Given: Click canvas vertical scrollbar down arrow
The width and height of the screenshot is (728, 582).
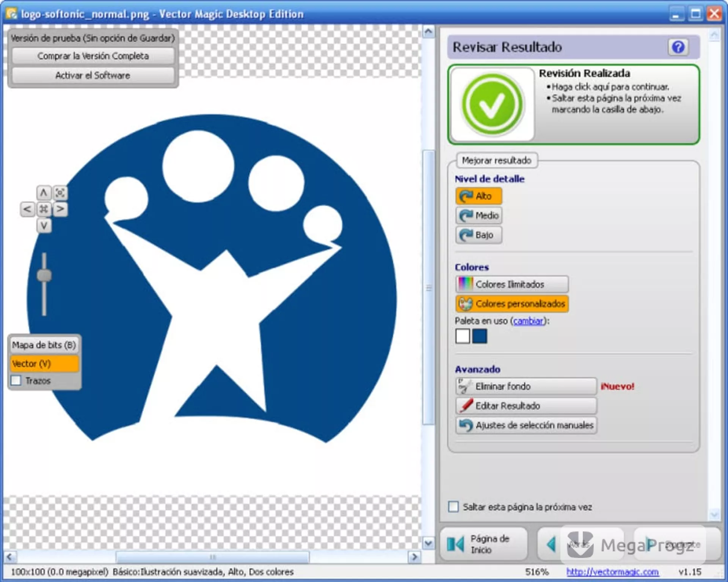Looking at the screenshot, I should click(428, 543).
